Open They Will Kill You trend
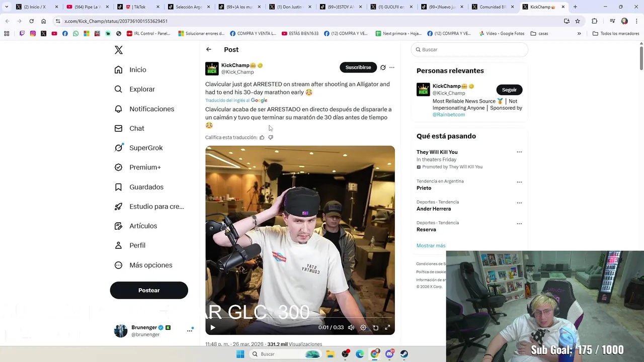 [x=437, y=152]
